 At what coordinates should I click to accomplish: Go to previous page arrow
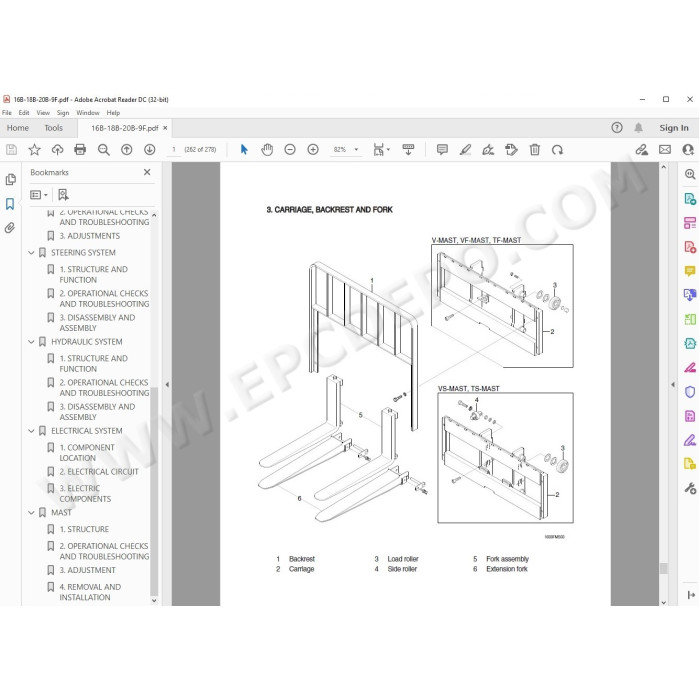(127, 150)
